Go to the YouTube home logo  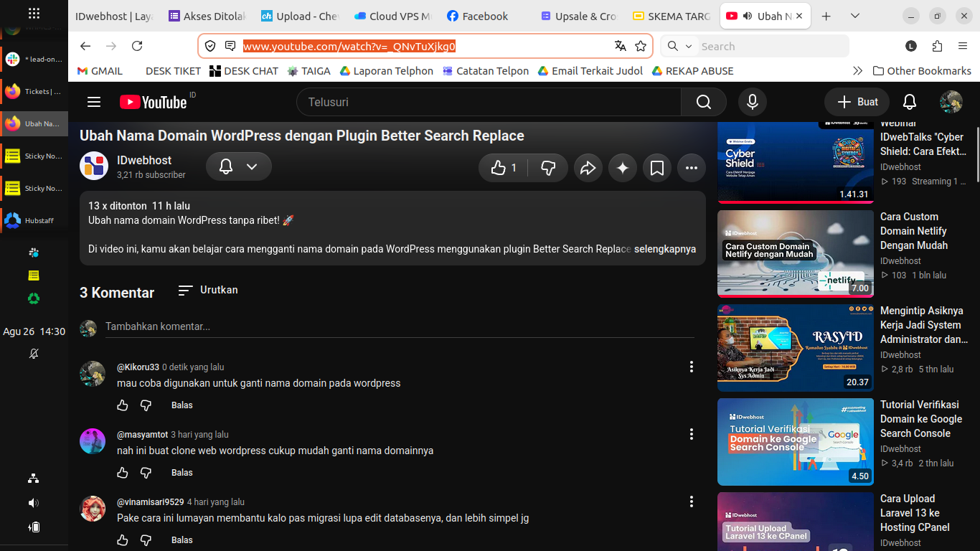(x=154, y=102)
